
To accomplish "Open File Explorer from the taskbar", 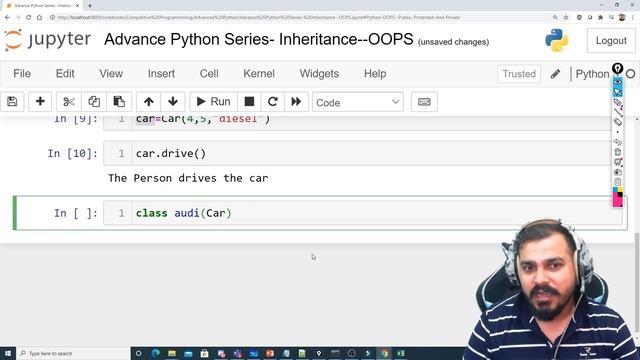I will coord(172,353).
